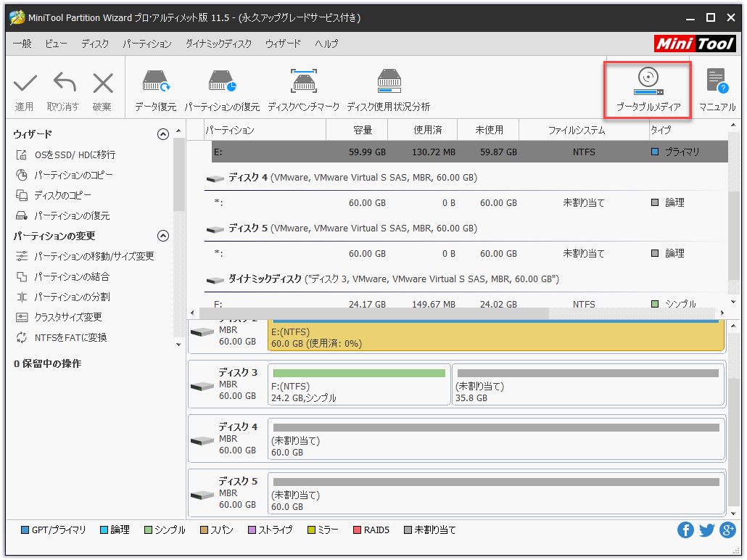Open the ディスク menu
Screen dimensions: 747x560
click(x=95, y=44)
